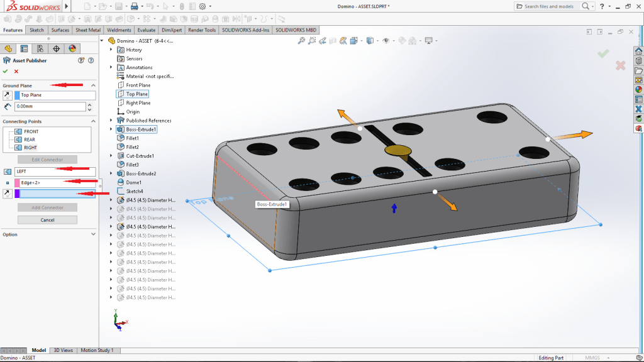Cancel Asset Publisher with the red X
Screen dimensions: 644x362
[16, 71]
